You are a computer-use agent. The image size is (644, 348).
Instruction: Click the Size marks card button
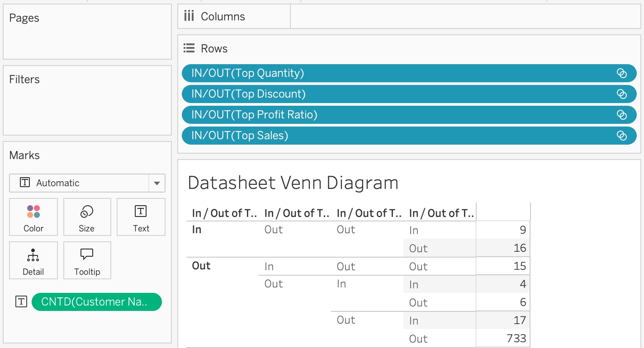87,217
